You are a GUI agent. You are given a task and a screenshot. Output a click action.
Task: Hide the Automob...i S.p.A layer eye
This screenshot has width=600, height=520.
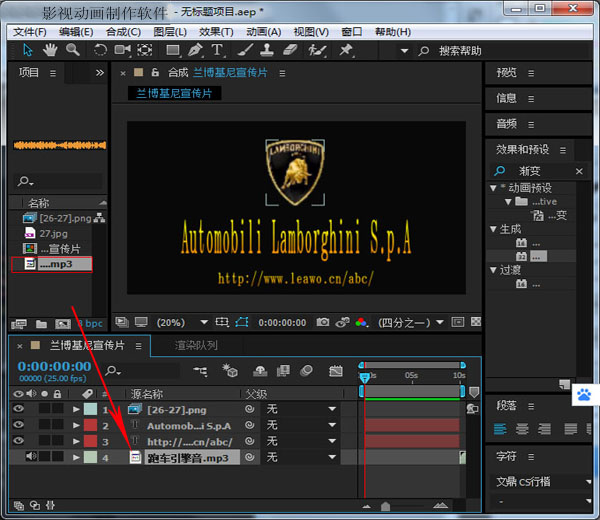pos(18,425)
